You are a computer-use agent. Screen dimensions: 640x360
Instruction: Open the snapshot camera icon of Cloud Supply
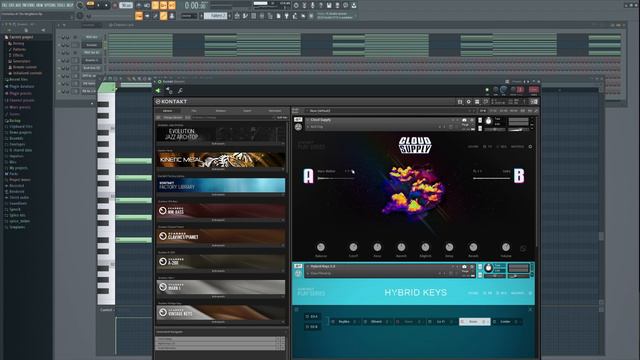coord(464,120)
